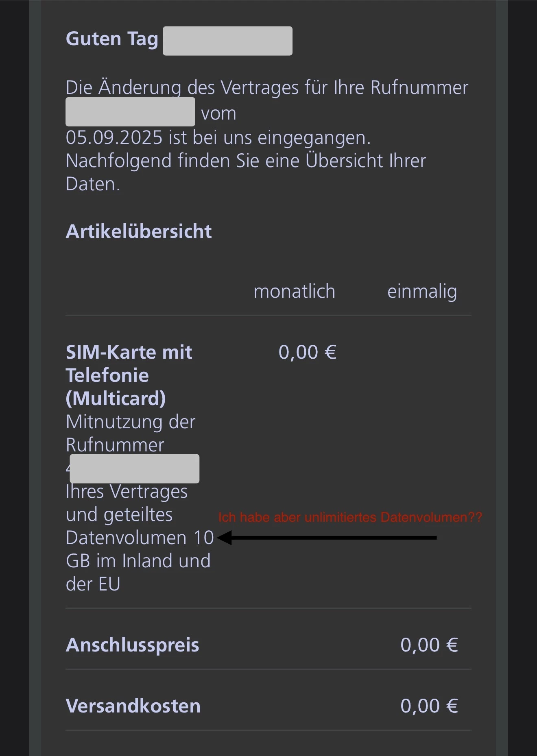The height and width of the screenshot is (756, 537).
Task: Click the Mitnutzung der Rufnummer text
Action: [x=130, y=433]
